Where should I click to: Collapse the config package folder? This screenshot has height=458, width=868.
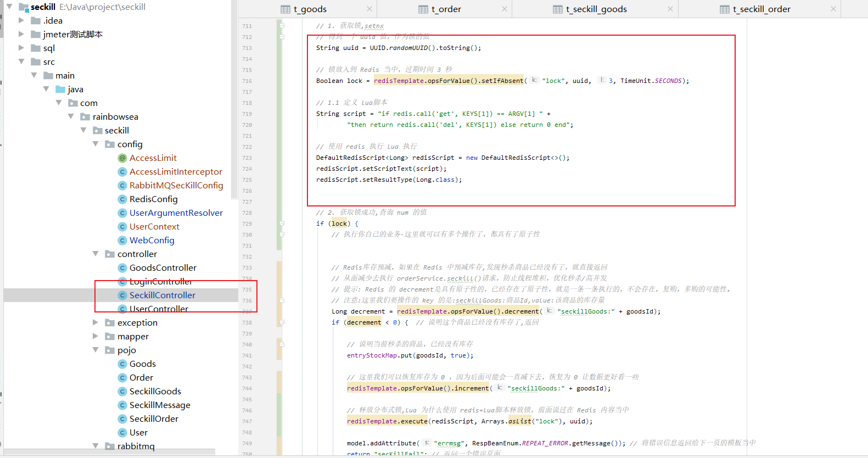pos(96,144)
